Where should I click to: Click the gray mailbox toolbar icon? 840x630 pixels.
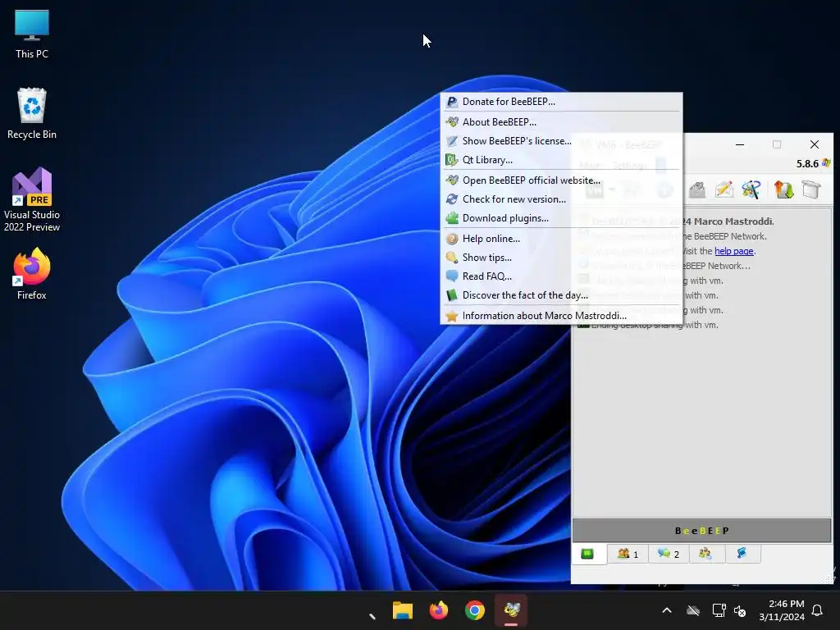(697, 189)
